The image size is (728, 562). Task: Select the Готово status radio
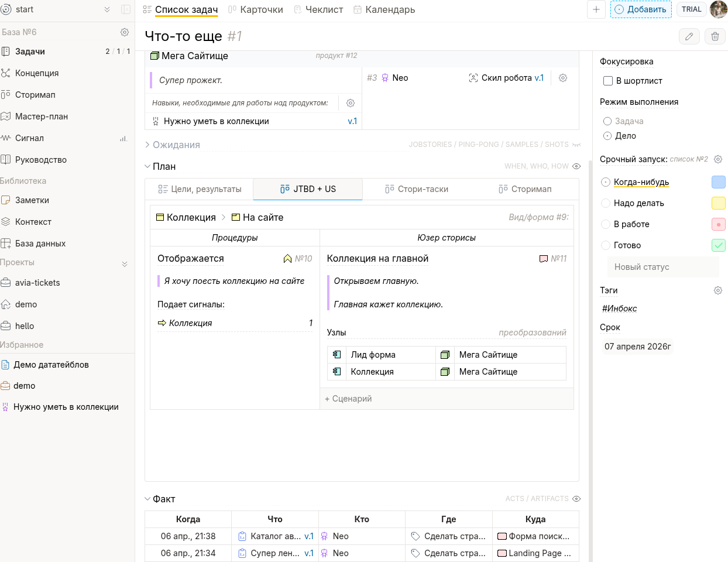click(606, 245)
